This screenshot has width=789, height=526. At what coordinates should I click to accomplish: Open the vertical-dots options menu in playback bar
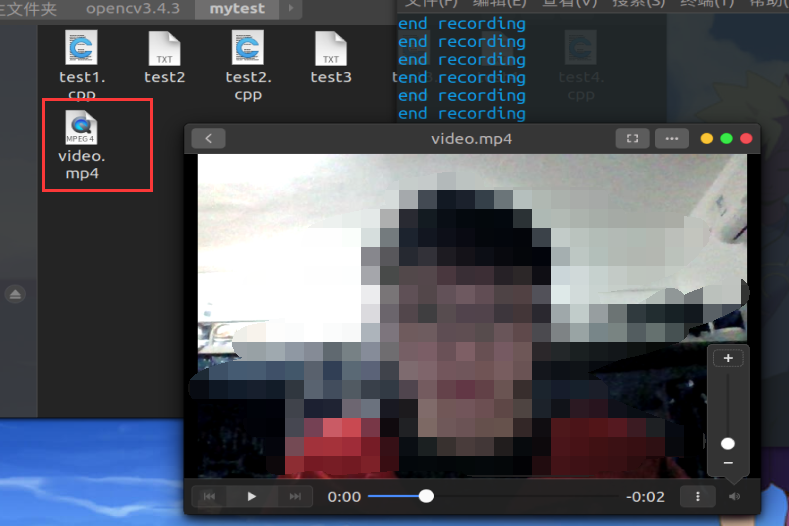697,496
